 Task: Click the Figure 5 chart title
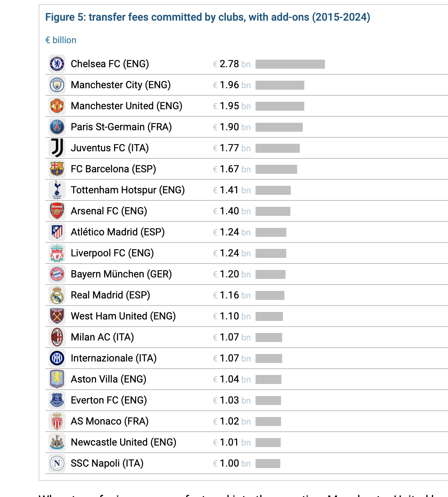(x=207, y=17)
